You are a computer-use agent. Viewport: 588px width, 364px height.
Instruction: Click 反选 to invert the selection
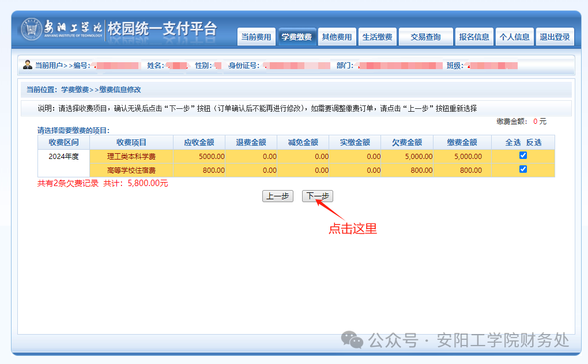point(534,142)
